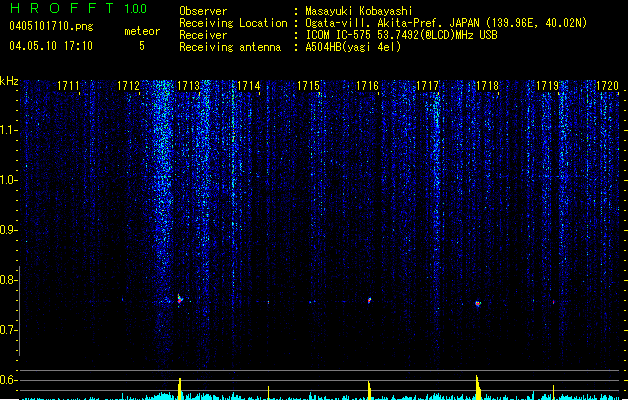
Task: Click the small red echo near 1719
Action: (x=554, y=302)
